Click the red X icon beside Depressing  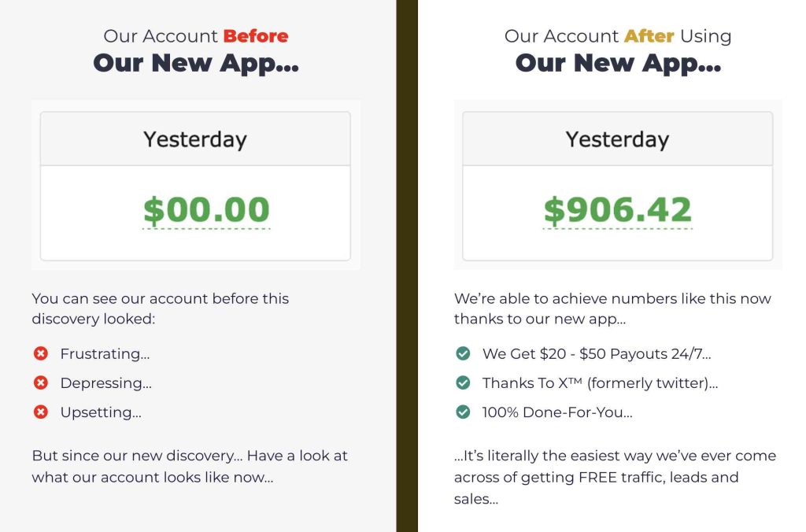tap(41, 383)
